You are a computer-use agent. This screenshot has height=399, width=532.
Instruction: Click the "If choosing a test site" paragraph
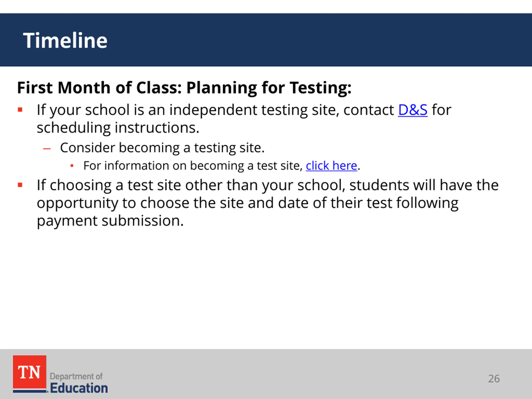268,203
